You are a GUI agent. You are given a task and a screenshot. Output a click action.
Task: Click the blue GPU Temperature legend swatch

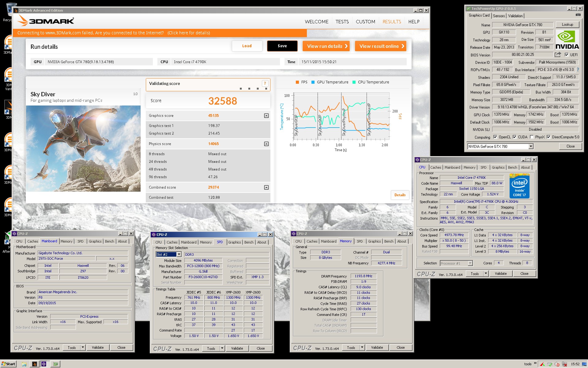pos(313,82)
